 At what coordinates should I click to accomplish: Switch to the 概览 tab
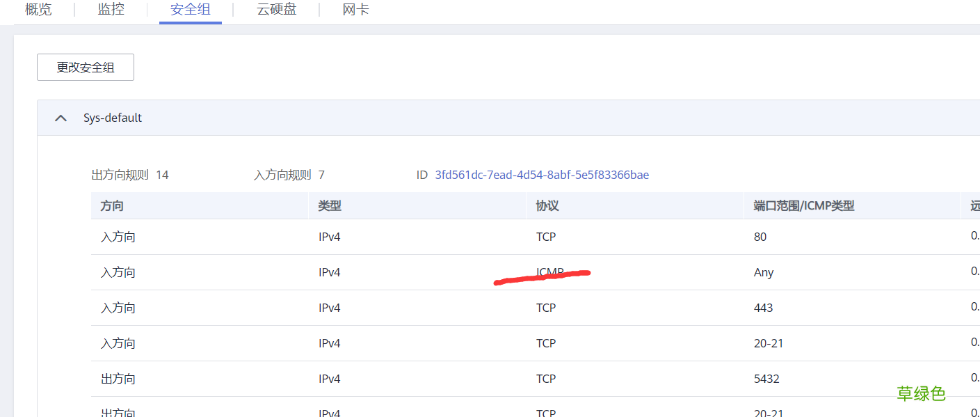38,9
